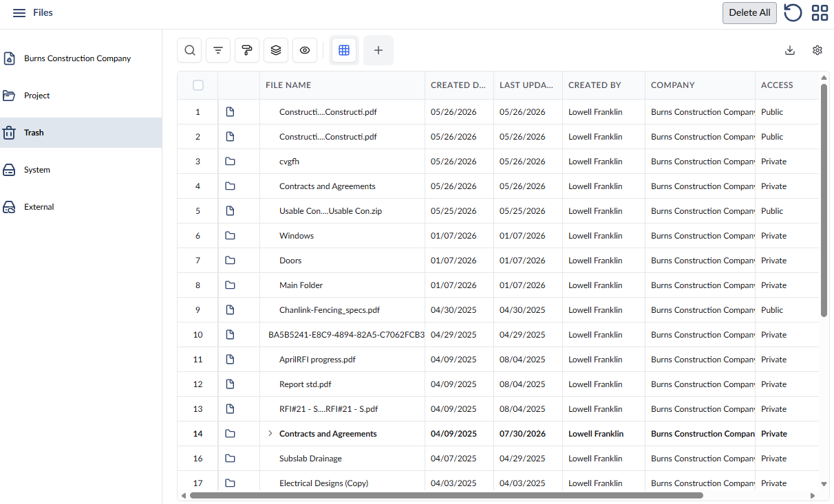The width and height of the screenshot is (834, 504).
Task: Click row number 10 in the table
Action: point(197,335)
